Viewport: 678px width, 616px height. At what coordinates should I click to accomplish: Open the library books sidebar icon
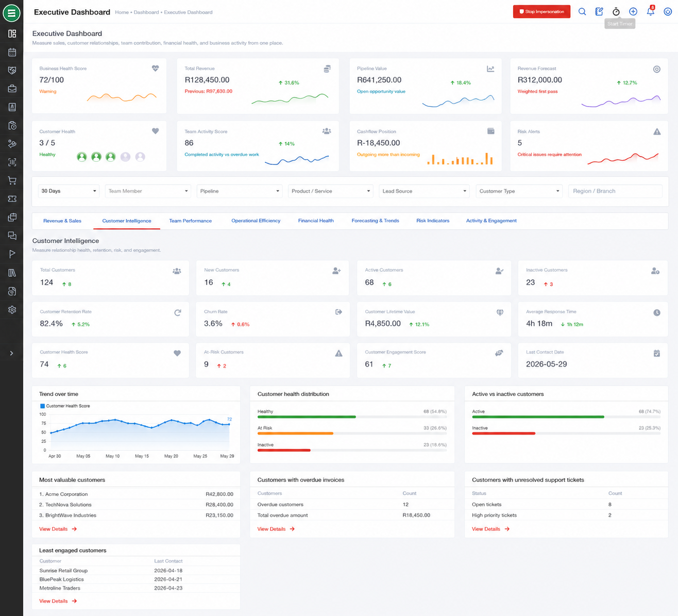[x=12, y=273]
